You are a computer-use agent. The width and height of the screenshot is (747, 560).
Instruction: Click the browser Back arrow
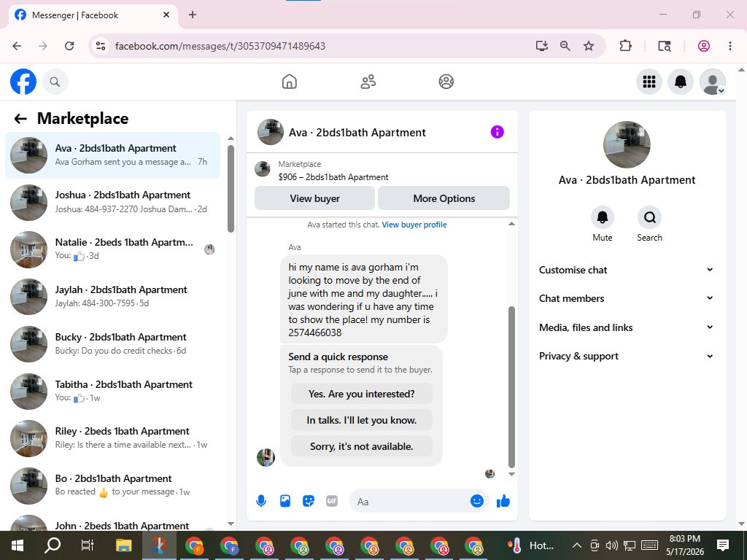click(x=17, y=46)
